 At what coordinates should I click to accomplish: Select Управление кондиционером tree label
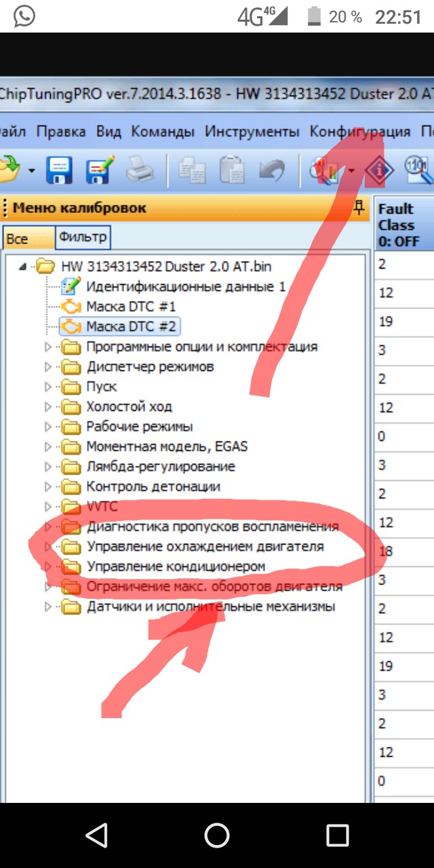[176, 566]
